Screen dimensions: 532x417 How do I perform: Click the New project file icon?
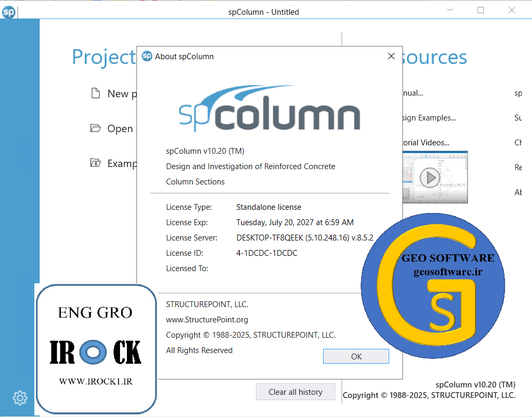point(96,94)
